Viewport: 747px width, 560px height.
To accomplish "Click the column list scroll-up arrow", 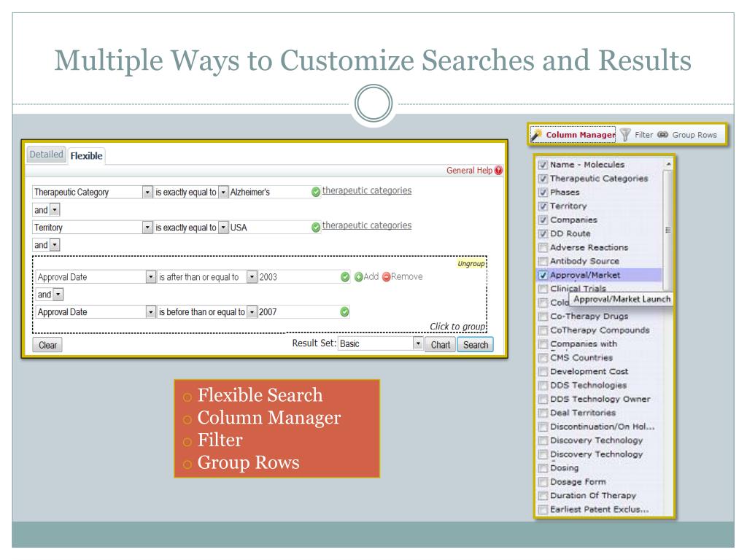I will point(668,164).
